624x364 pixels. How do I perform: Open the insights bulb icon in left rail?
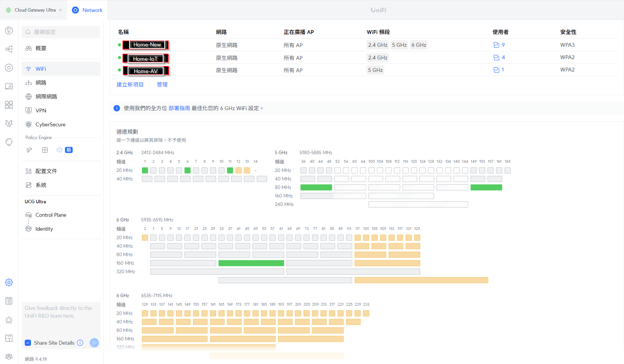pos(9,142)
